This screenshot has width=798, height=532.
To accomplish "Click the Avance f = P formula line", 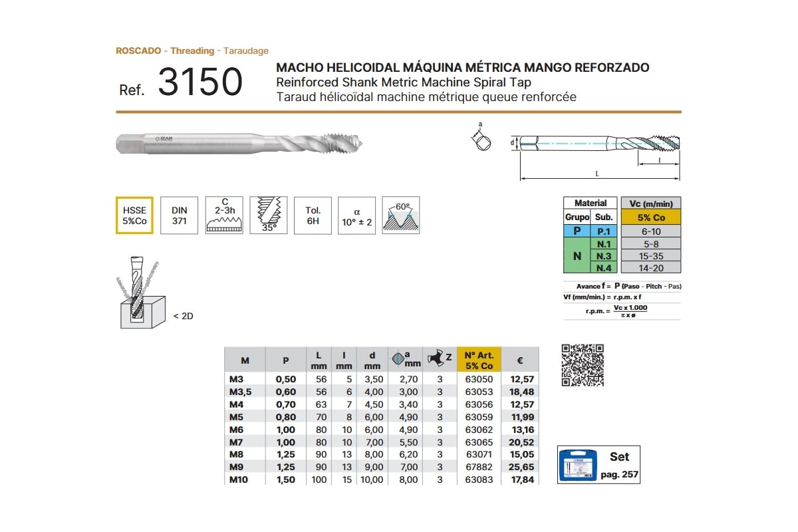I will point(628,286).
